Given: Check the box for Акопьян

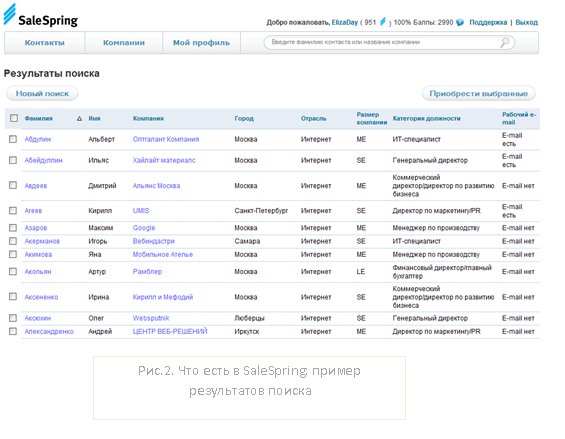Looking at the screenshot, I should [x=13, y=271].
